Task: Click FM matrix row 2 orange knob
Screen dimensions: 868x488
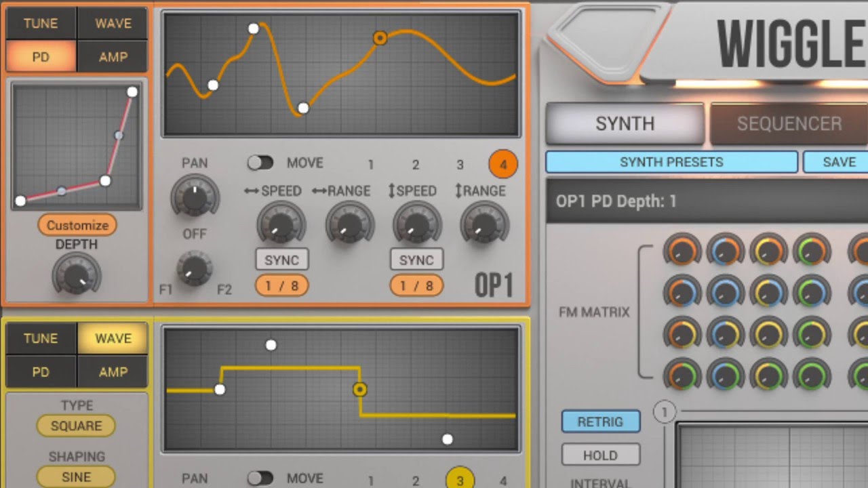Action: point(682,292)
